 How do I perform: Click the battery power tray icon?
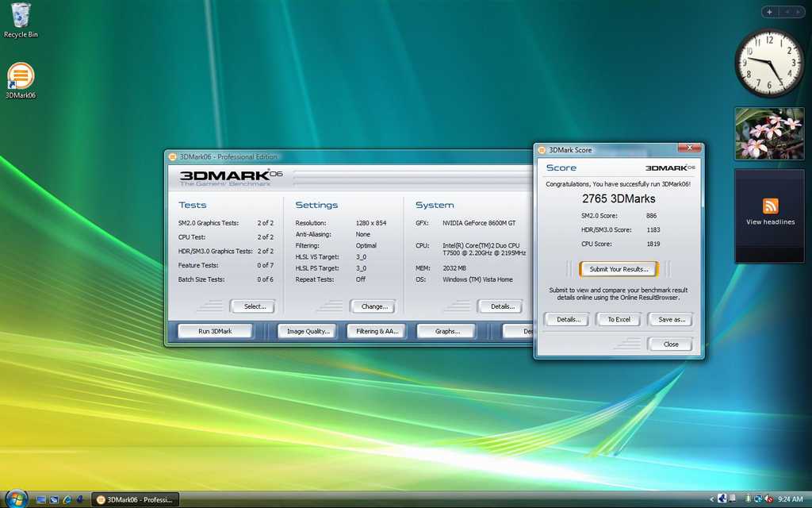[x=749, y=499]
